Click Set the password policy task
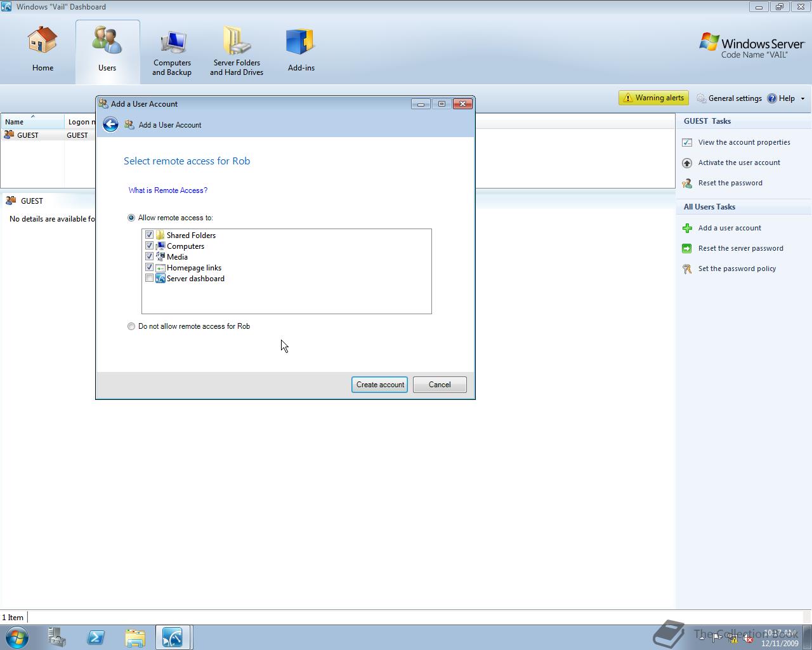812x650 pixels. (x=737, y=269)
